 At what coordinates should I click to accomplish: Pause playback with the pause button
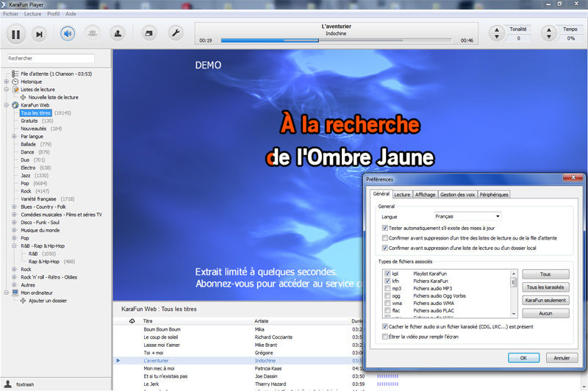coord(15,35)
